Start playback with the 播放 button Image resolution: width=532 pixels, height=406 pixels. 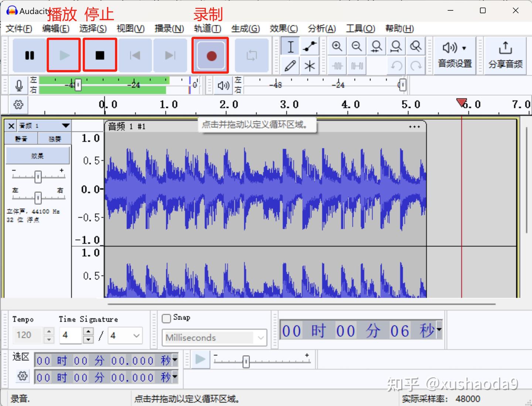coord(63,55)
